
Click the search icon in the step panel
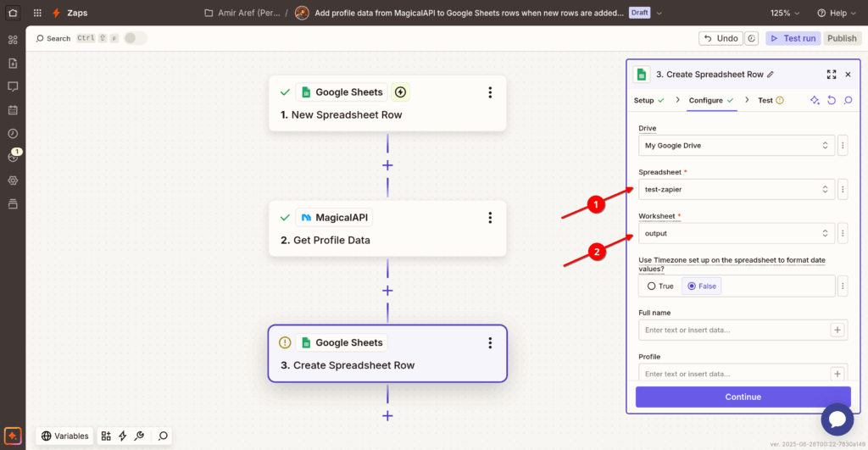[x=848, y=100]
